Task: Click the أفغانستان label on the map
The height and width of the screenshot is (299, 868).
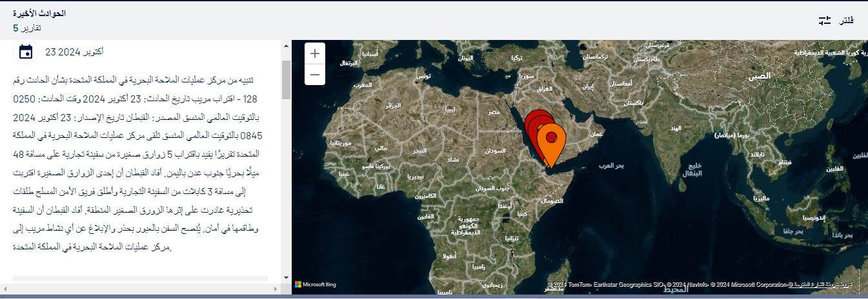Action: [621, 84]
